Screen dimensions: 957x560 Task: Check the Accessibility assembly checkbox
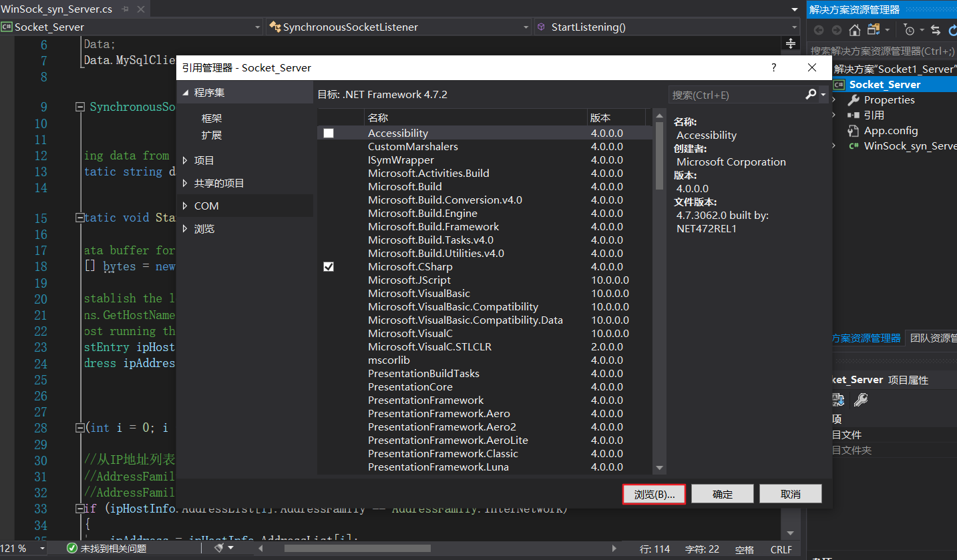click(329, 133)
